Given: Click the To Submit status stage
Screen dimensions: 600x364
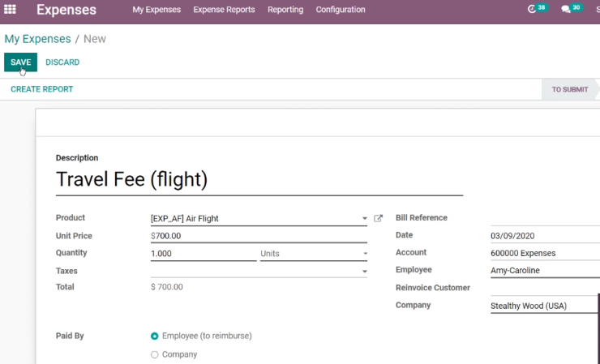Looking at the screenshot, I should (x=570, y=89).
